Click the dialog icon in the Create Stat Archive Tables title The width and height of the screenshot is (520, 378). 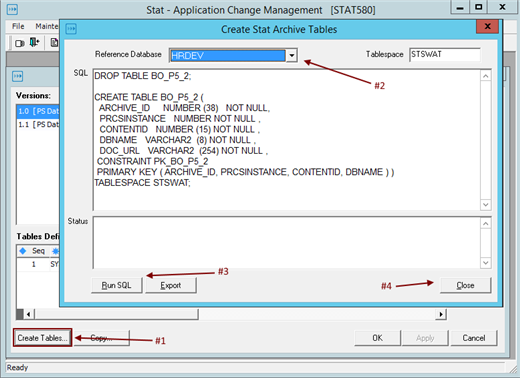[71, 29]
